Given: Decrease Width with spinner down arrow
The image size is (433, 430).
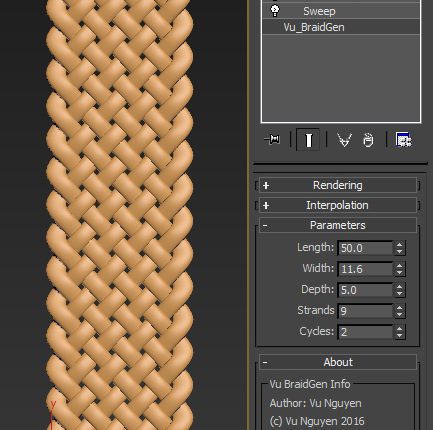Looking at the screenshot, I should (399, 273).
